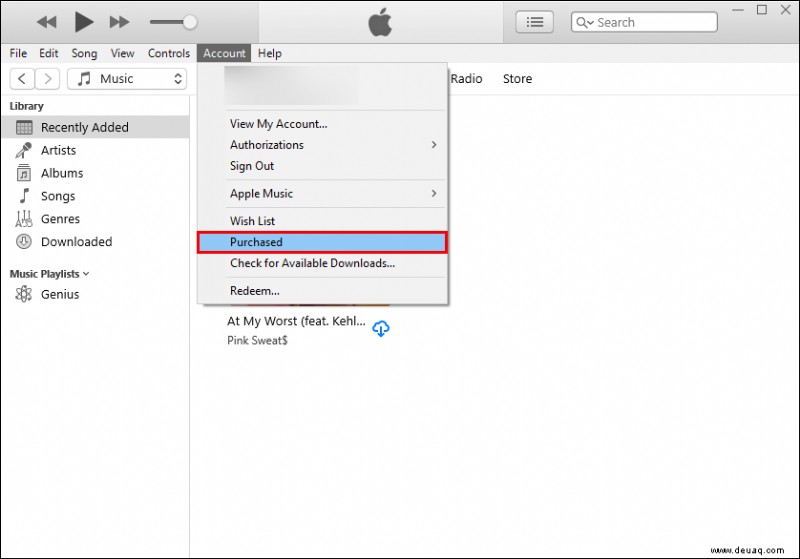800x559 pixels.
Task: Click the Library section heading
Action: point(27,106)
